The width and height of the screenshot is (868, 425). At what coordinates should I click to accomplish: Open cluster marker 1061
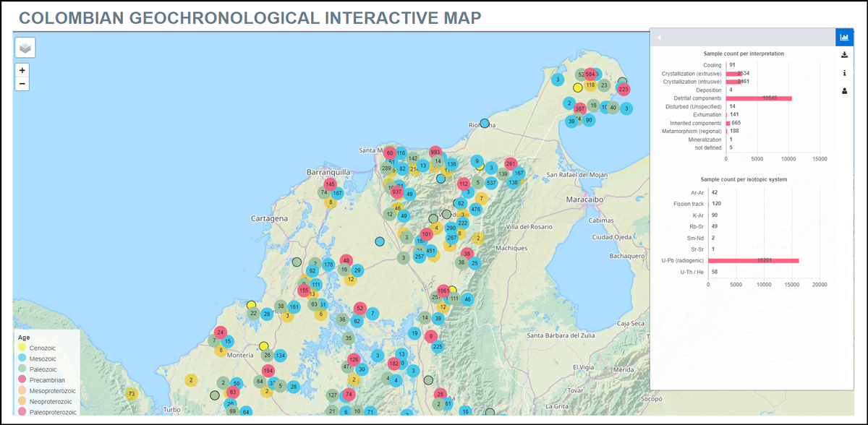pos(443,291)
